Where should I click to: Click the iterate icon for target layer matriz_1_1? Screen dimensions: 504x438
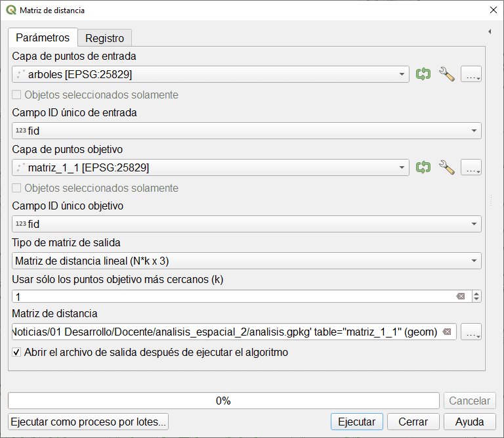423,167
